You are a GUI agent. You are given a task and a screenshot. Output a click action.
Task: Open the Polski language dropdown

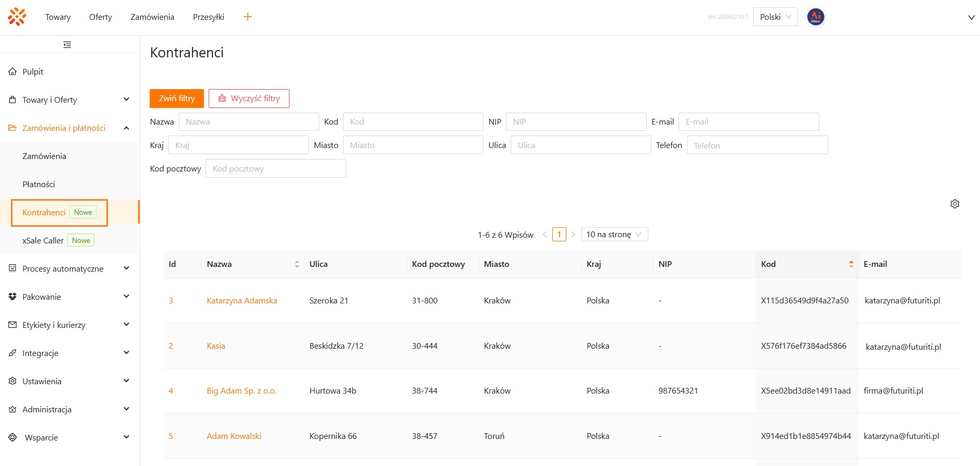click(x=775, y=17)
